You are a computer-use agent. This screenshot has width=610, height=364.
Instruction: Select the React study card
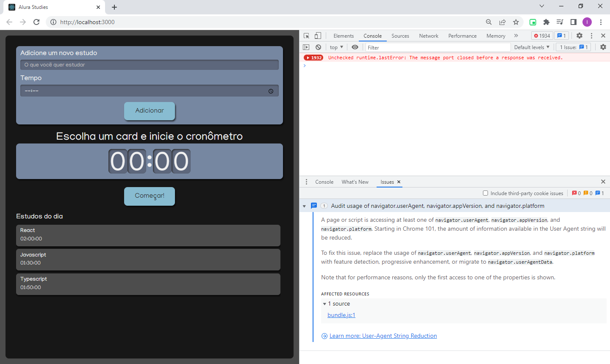tap(148, 235)
